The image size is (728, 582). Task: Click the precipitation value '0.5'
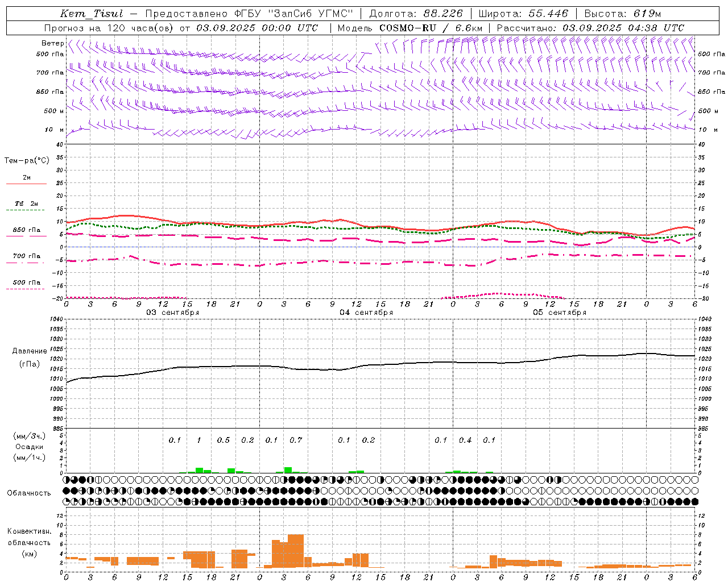[224, 440]
